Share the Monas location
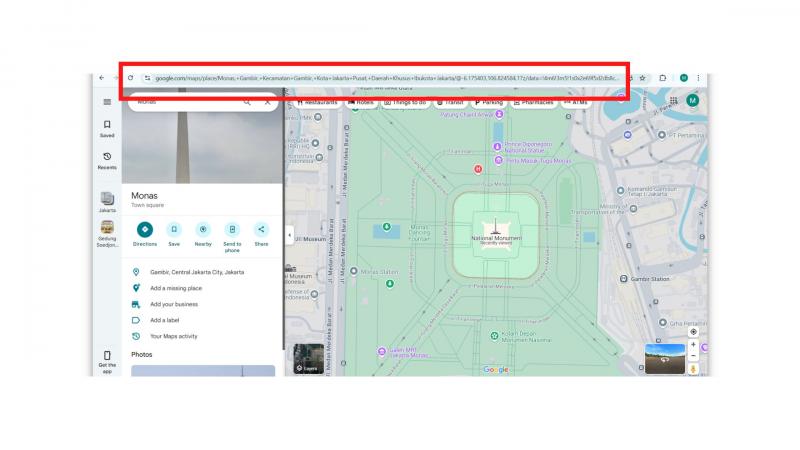Viewport: 800px width, 450px height. click(x=261, y=230)
